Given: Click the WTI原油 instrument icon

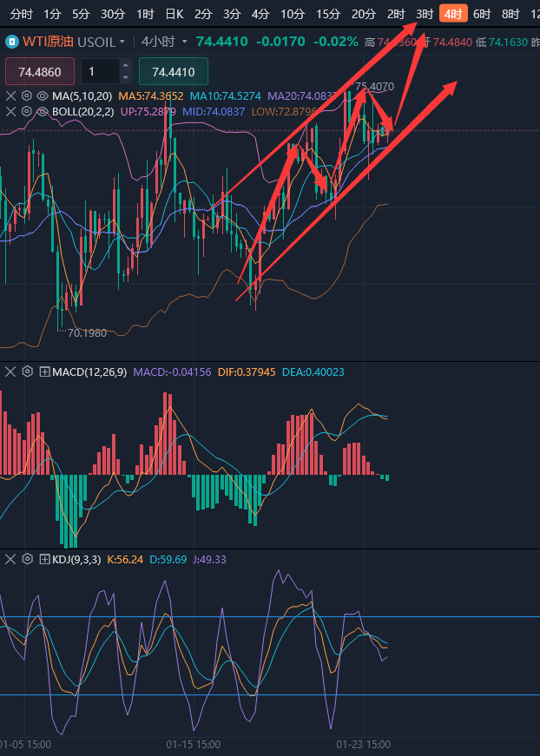Looking at the screenshot, I should (x=11, y=42).
